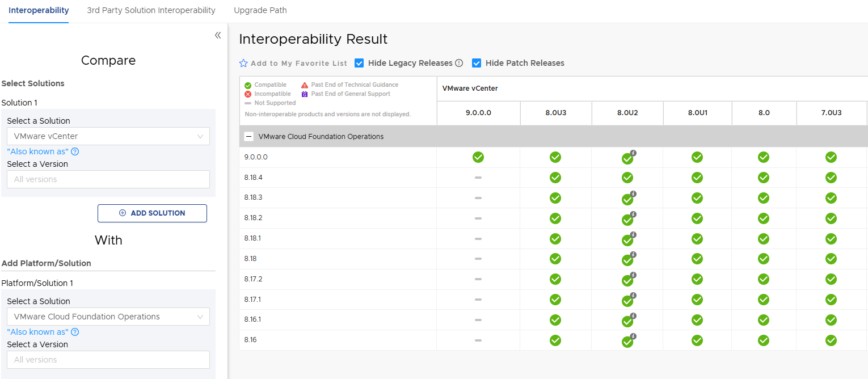Viewport: 868px width, 379px height.
Task: Click the Not Supported dash for 8.18.4 with vCenter 9.0.0.0
Action: coord(478,178)
